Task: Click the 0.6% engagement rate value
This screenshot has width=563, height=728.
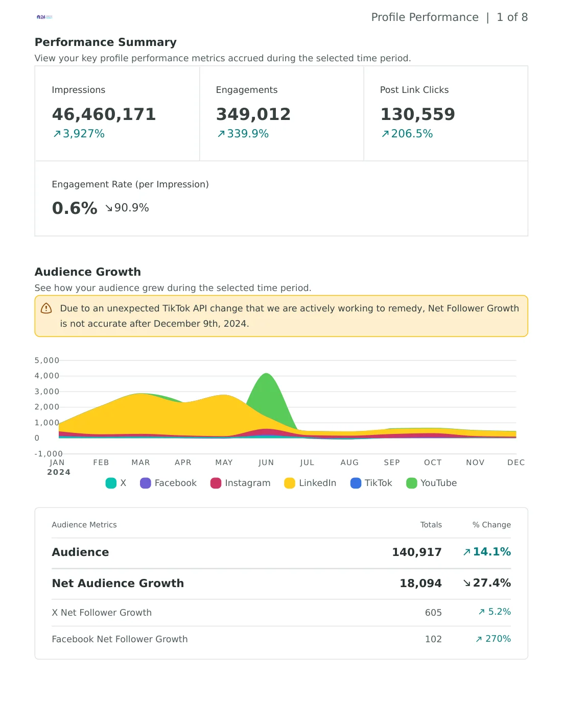Action: [75, 208]
